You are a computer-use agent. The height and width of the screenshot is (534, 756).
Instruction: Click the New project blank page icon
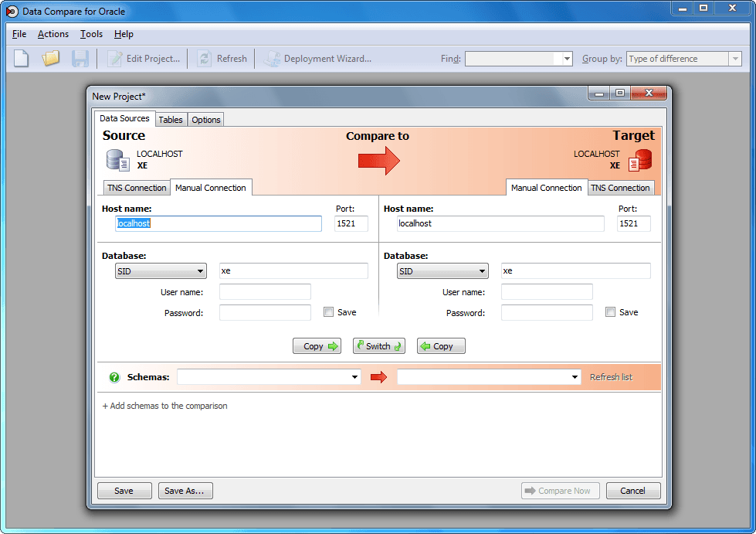[x=21, y=59]
